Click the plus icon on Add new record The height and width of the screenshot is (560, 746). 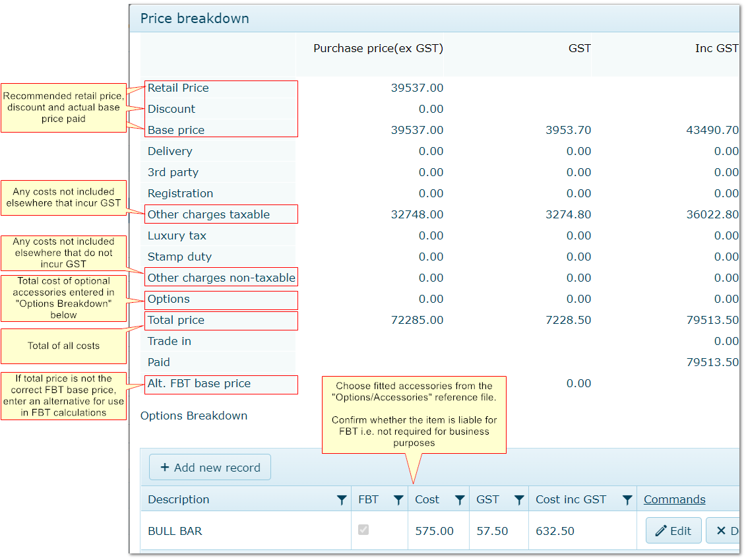pos(165,468)
